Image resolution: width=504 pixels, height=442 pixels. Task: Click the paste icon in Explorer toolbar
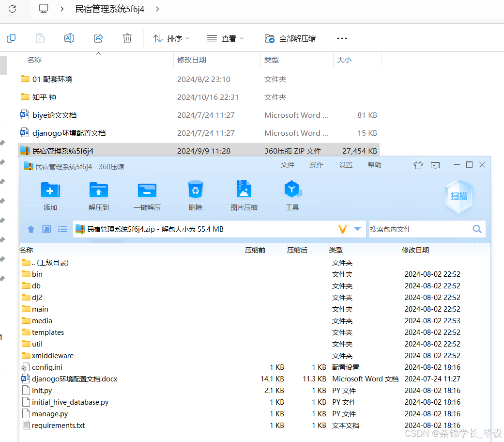[40, 38]
